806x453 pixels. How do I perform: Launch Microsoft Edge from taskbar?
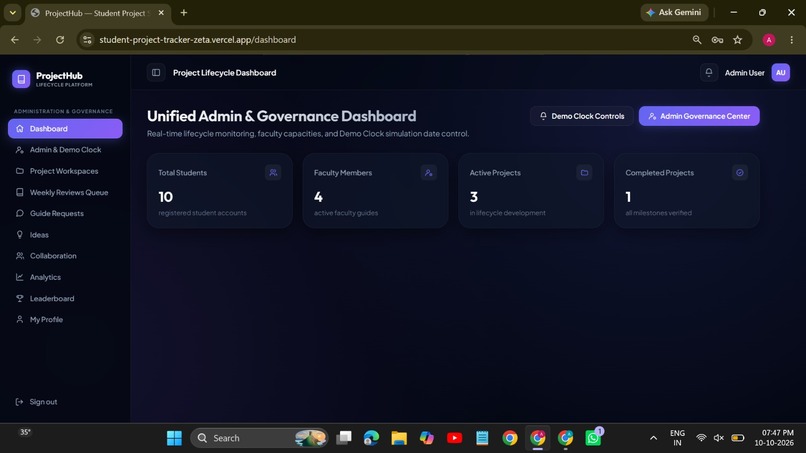click(371, 438)
